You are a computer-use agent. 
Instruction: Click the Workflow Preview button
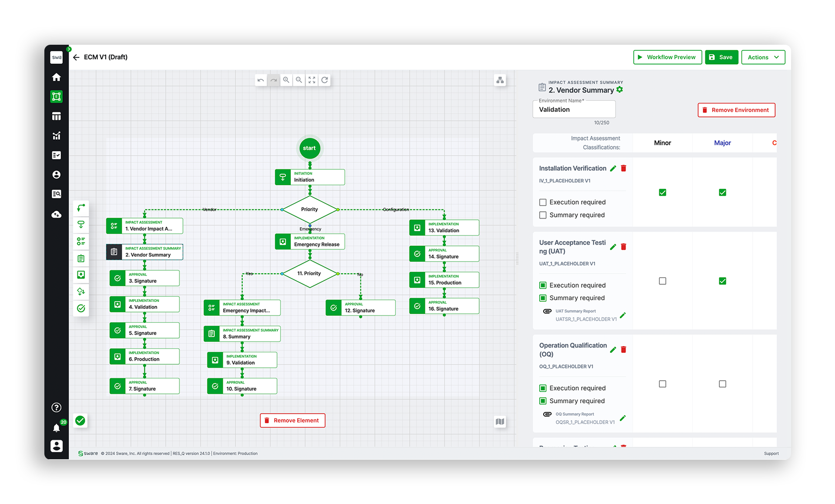(668, 57)
